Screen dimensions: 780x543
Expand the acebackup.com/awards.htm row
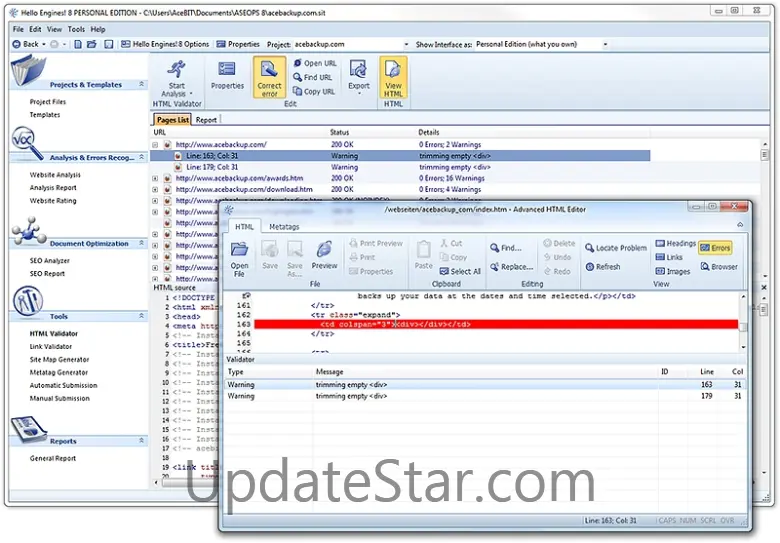point(155,178)
